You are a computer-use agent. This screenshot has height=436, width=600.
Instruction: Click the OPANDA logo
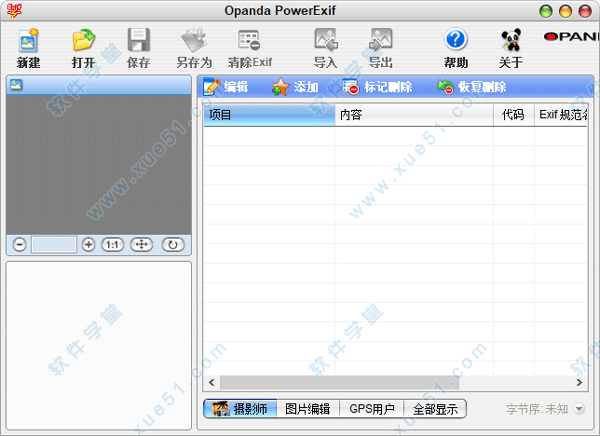pos(571,37)
